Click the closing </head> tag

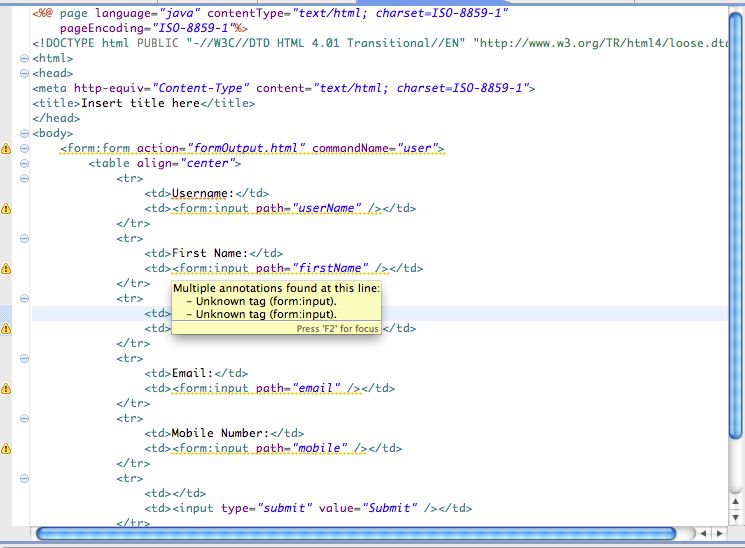tap(56, 118)
